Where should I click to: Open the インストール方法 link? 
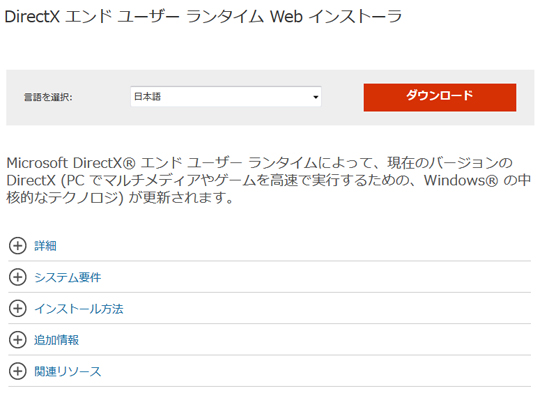79,309
